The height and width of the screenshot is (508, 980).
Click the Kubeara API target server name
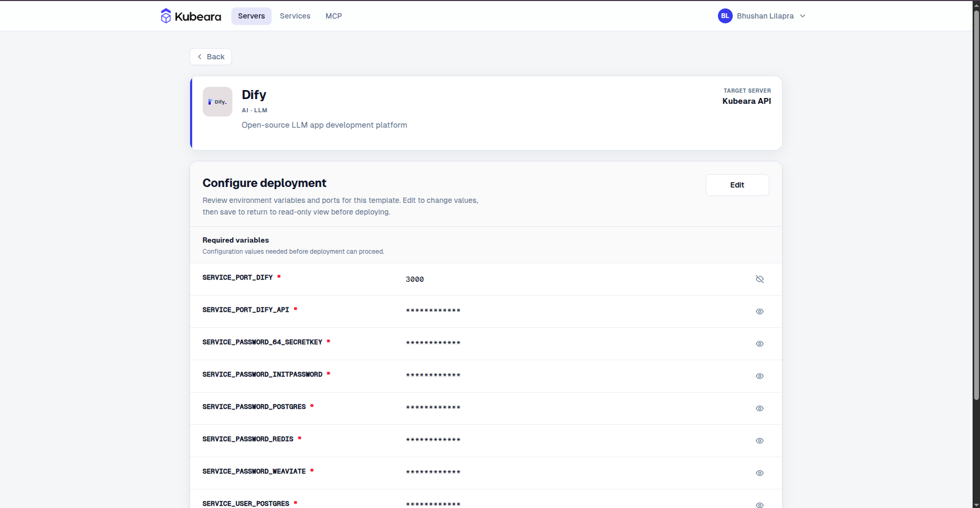747,101
